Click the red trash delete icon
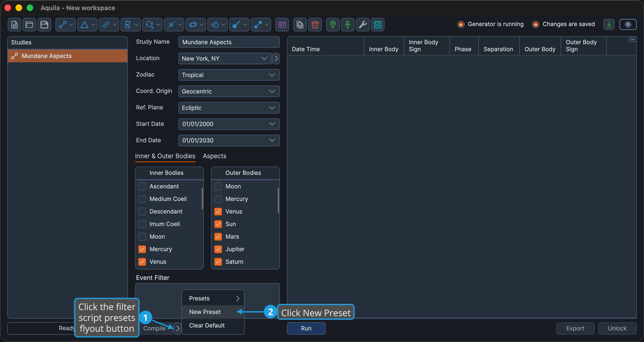Screen dimensions: 644x342 tap(315, 25)
